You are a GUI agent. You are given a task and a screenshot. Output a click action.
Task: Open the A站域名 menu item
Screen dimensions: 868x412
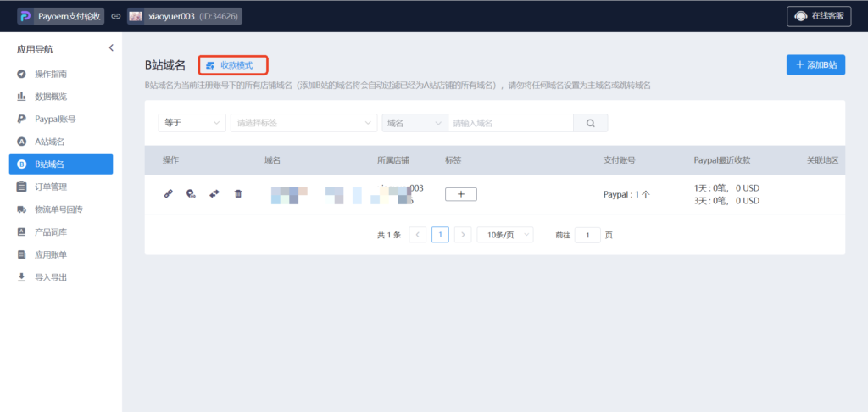pos(50,142)
